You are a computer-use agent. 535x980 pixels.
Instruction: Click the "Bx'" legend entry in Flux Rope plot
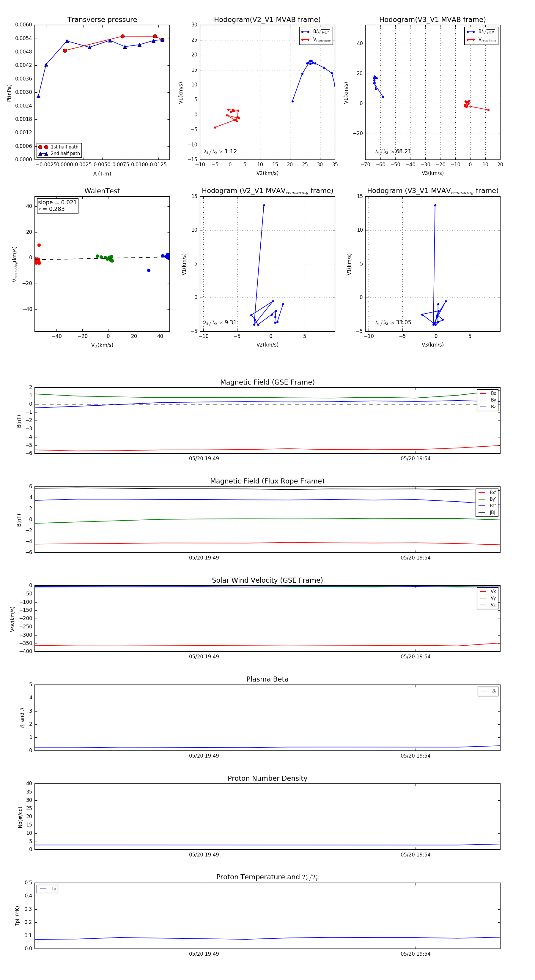coord(487,493)
